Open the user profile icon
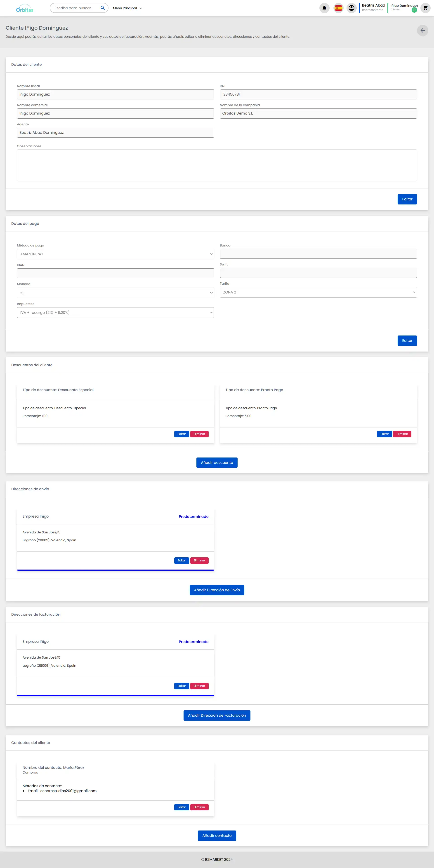Screen dimensions: 434x868 pyautogui.click(x=351, y=8)
